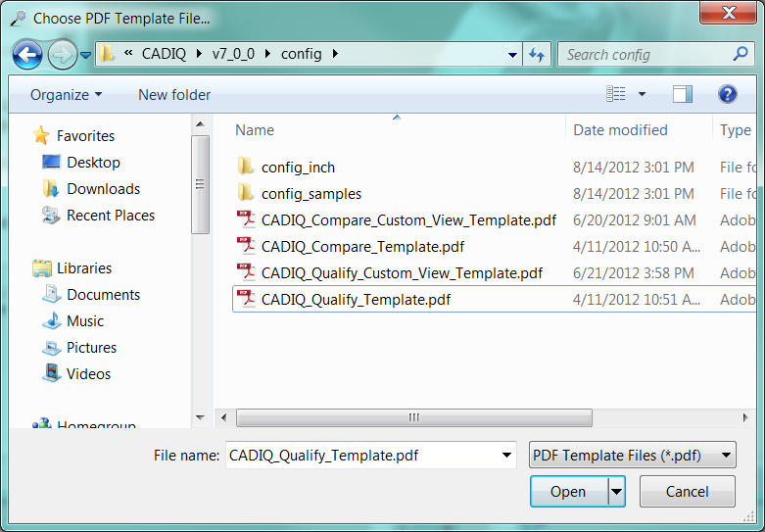Click the Libraries folder icon

pos(42,267)
